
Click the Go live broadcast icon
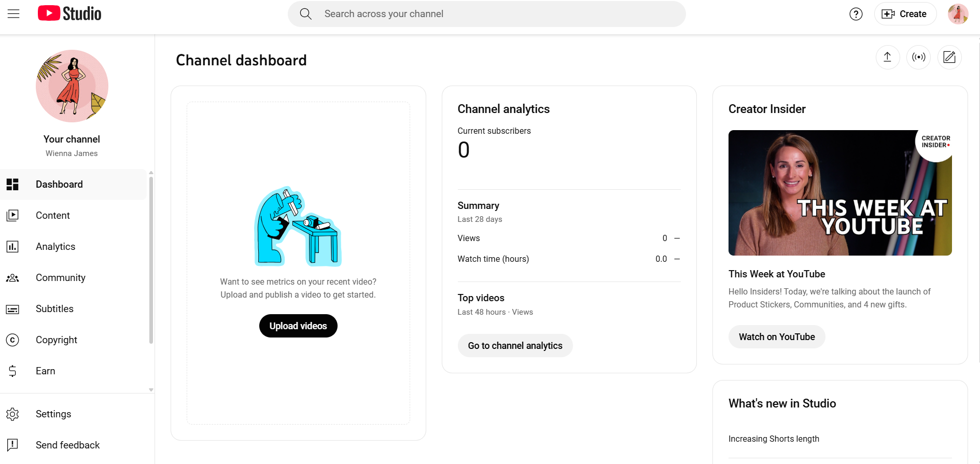[919, 57]
